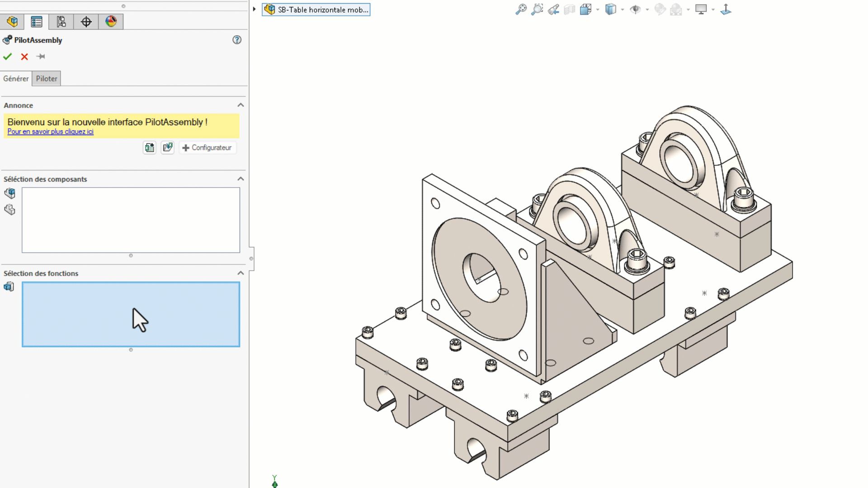
Task: Toggle the pushpin to keep panel open
Action: (41, 56)
